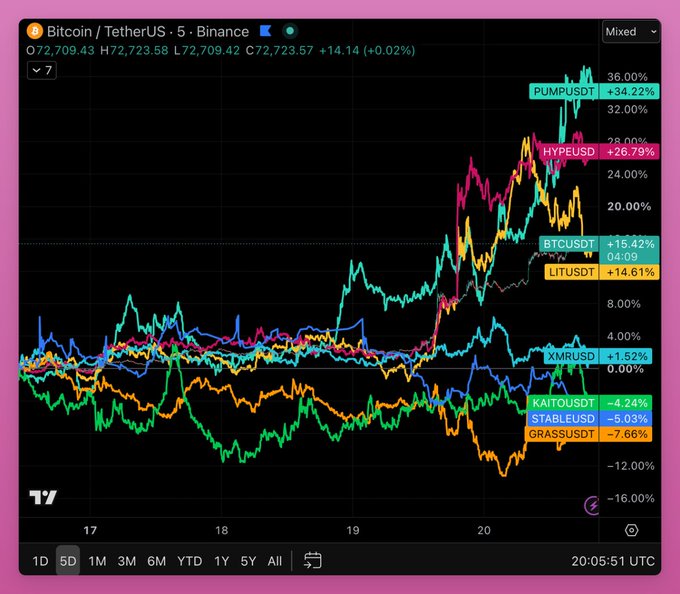The image size is (680, 594).
Task: Click the -16.00% axis label
Action: (631, 498)
